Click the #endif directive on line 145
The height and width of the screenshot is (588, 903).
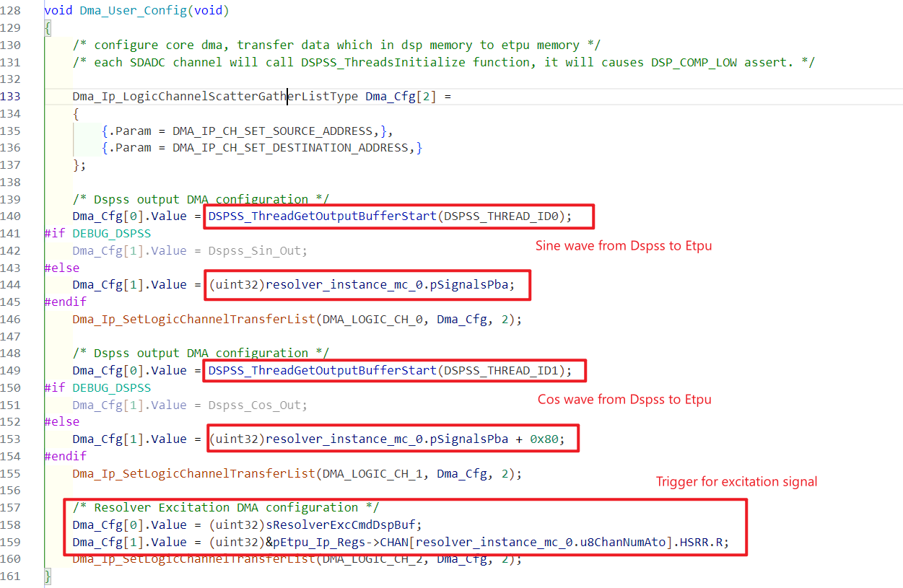click(65, 302)
